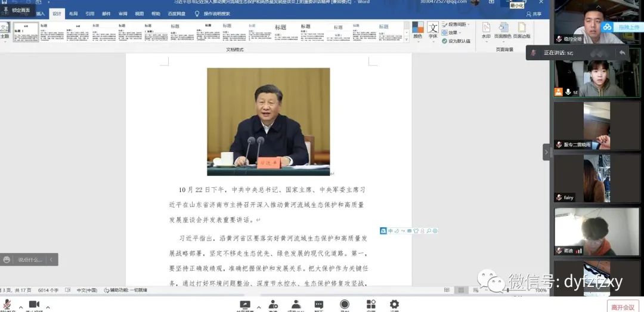Open the 水印 (Watermark) tool
The height and width of the screenshot is (312, 644).
[x=486, y=30]
